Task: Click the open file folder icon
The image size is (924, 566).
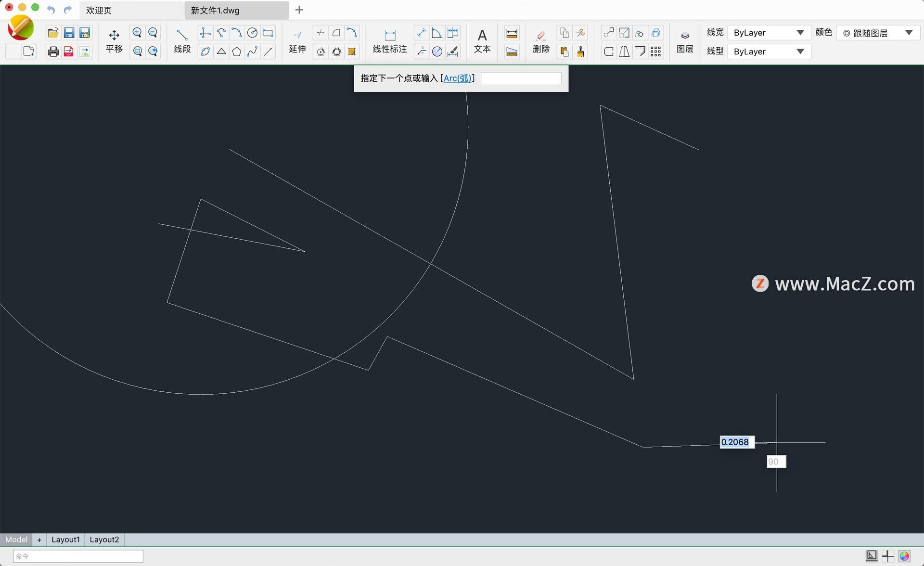Action: pyautogui.click(x=53, y=33)
